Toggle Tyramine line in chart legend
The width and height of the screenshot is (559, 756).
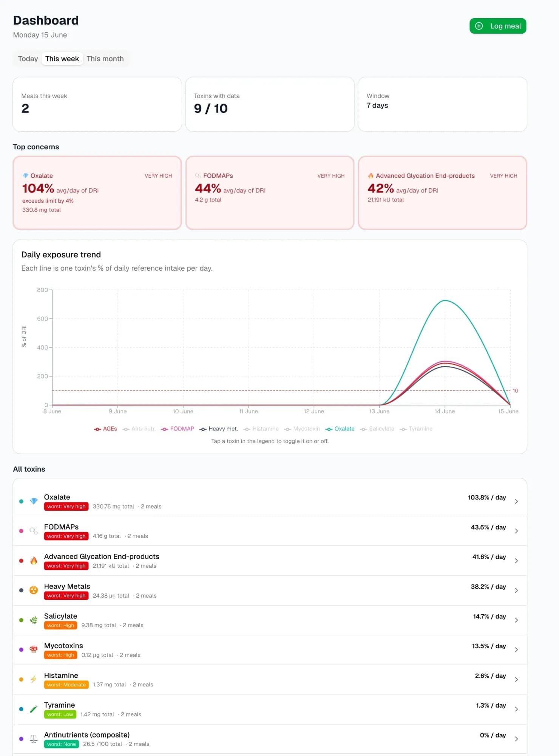tap(416, 429)
